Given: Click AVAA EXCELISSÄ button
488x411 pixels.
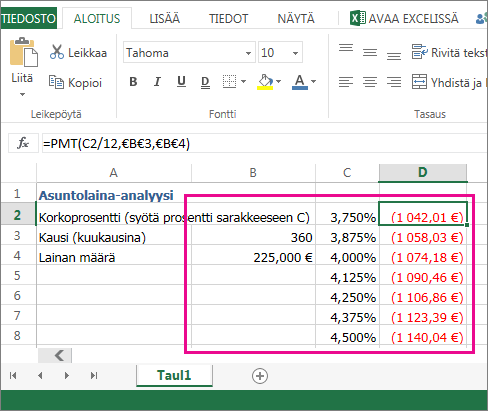Looking at the screenshot, I should (x=404, y=18).
